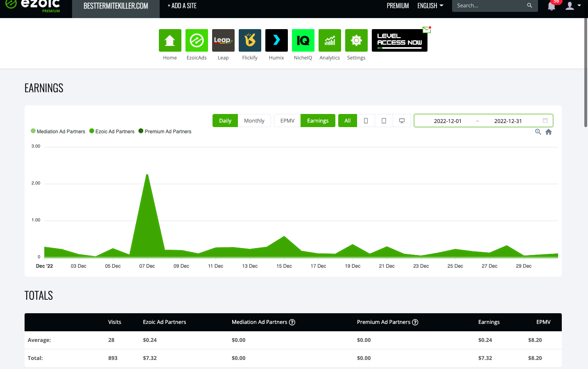Click the Ezoic logo
The width and height of the screenshot is (588, 369).
33,5
